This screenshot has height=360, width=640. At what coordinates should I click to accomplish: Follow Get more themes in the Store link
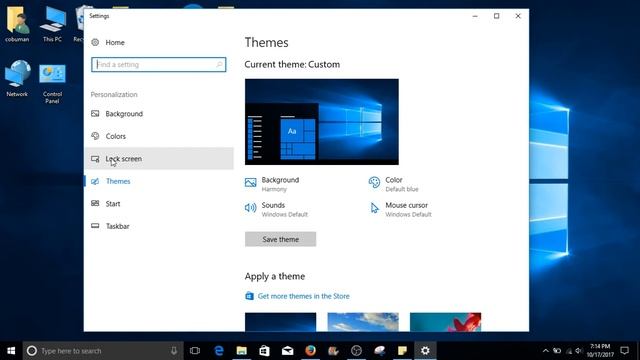(x=303, y=296)
